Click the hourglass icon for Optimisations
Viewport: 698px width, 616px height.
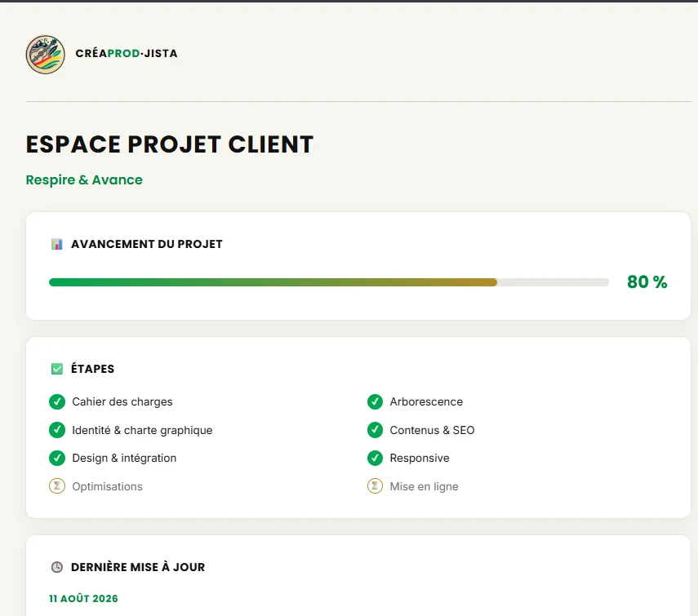tap(57, 486)
